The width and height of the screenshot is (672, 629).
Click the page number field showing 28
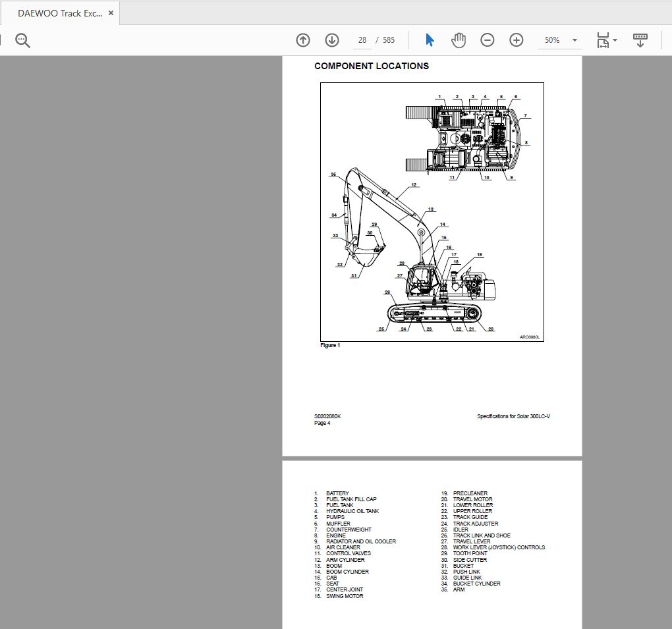[x=361, y=40]
